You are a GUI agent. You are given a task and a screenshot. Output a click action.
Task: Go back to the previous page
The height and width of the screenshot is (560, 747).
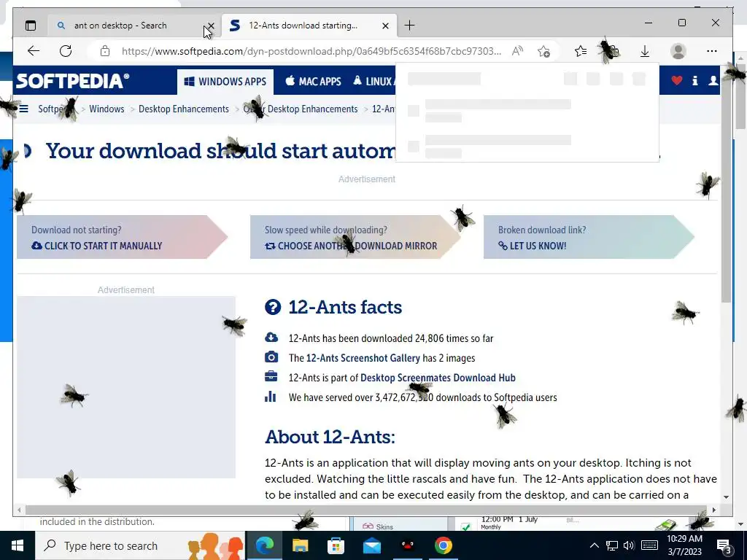click(34, 51)
